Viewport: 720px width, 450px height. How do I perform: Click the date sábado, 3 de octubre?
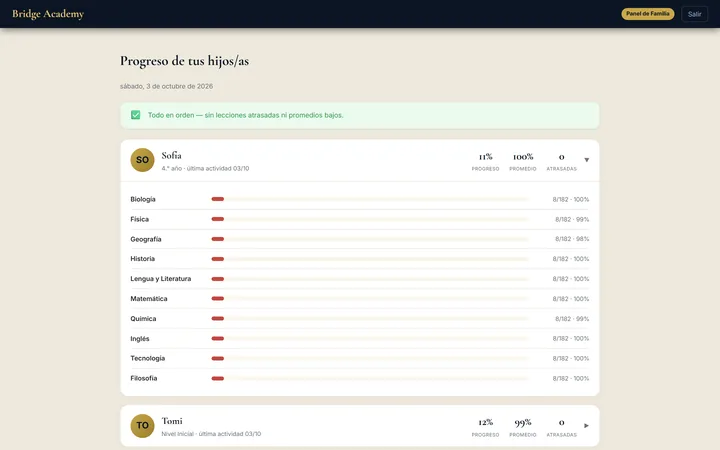tap(166, 86)
